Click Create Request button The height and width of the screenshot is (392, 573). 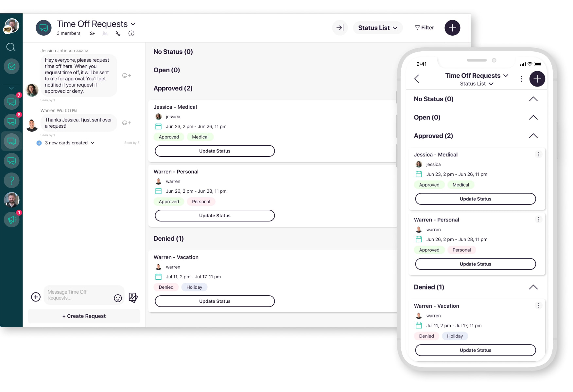click(84, 316)
